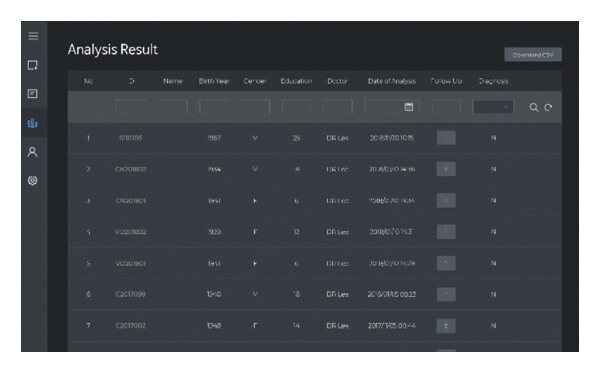Click the Education column header

pyautogui.click(x=296, y=81)
